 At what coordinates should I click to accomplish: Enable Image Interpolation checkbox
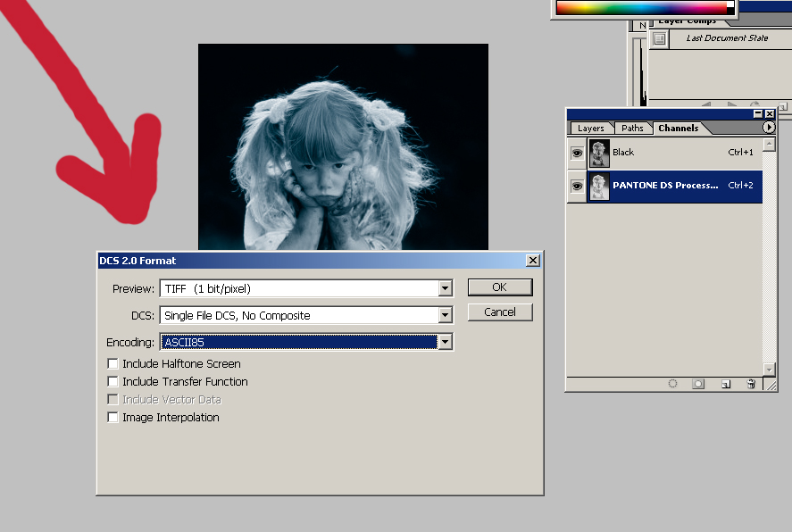pos(113,418)
